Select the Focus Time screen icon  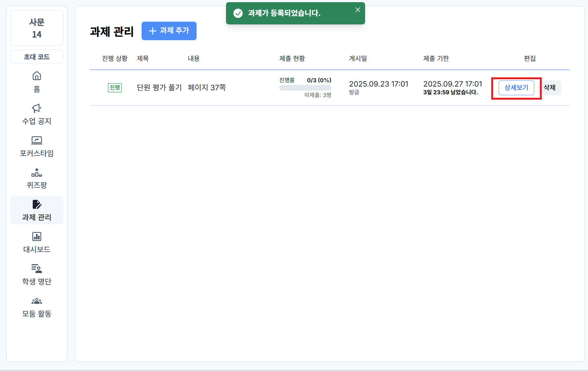click(37, 140)
